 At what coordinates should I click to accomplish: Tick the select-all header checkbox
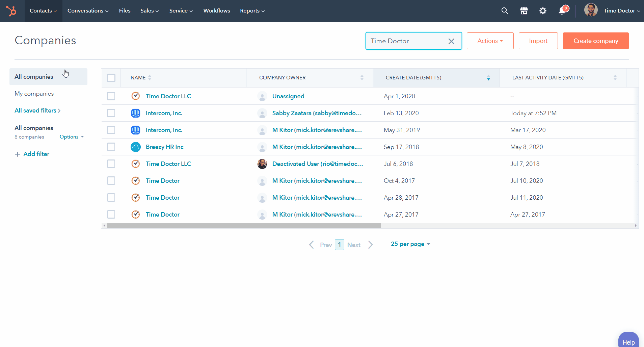111,78
